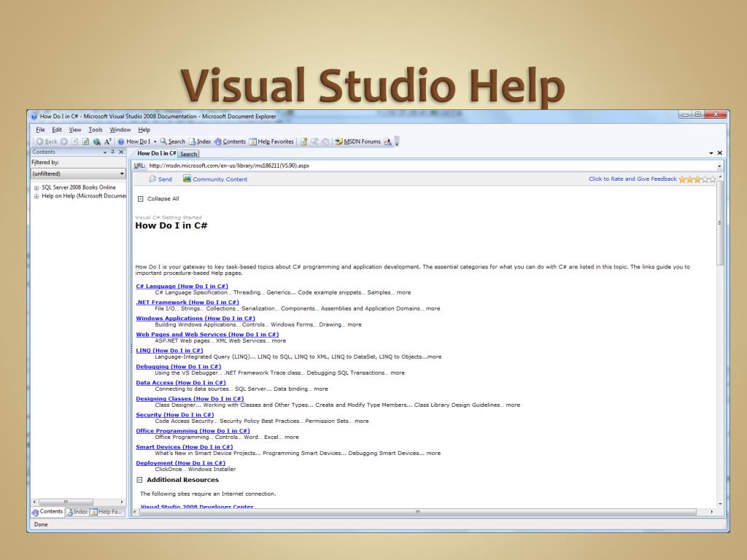747x560 pixels.
Task: Open the Office Programming (How Do I in C#) link
Action: point(193,431)
